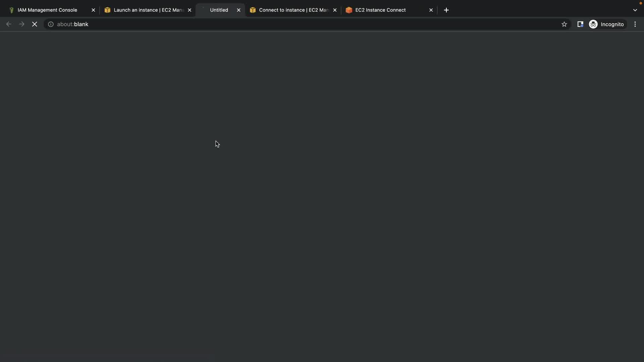This screenshot has height=362, width=644.
Task: Stop loading the page
Action: [x=35, y=24]
